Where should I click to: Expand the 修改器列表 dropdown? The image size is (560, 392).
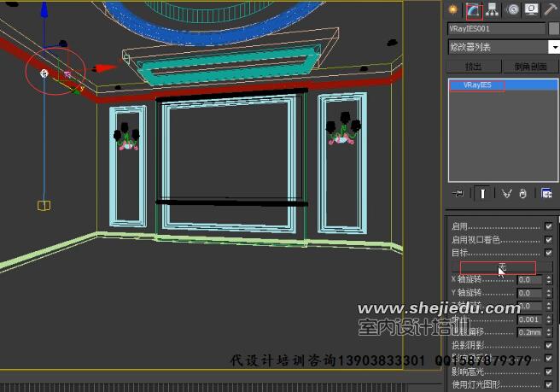click(554, 47)
